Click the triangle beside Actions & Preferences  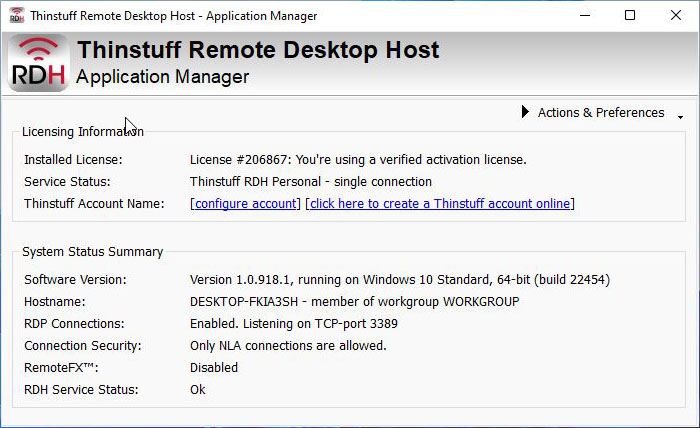(x=525, y=112)
